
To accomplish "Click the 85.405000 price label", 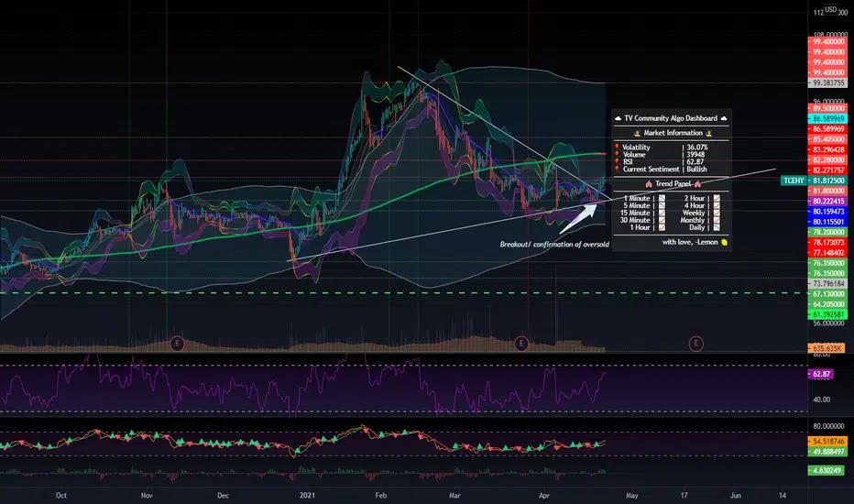I will point(827,139).
